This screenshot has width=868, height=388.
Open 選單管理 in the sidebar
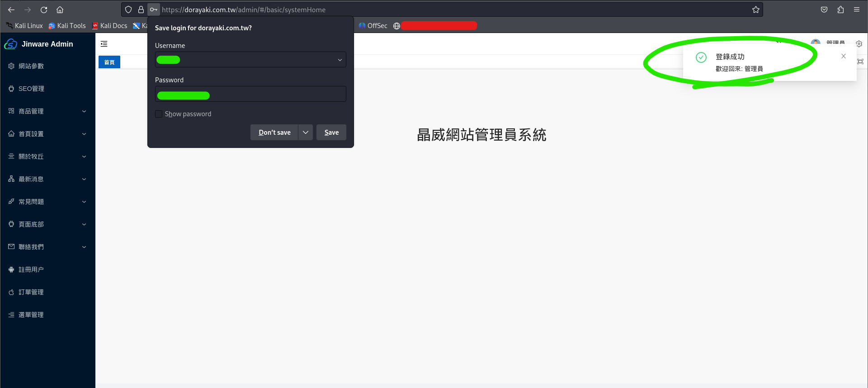click(x=47, y=315)
